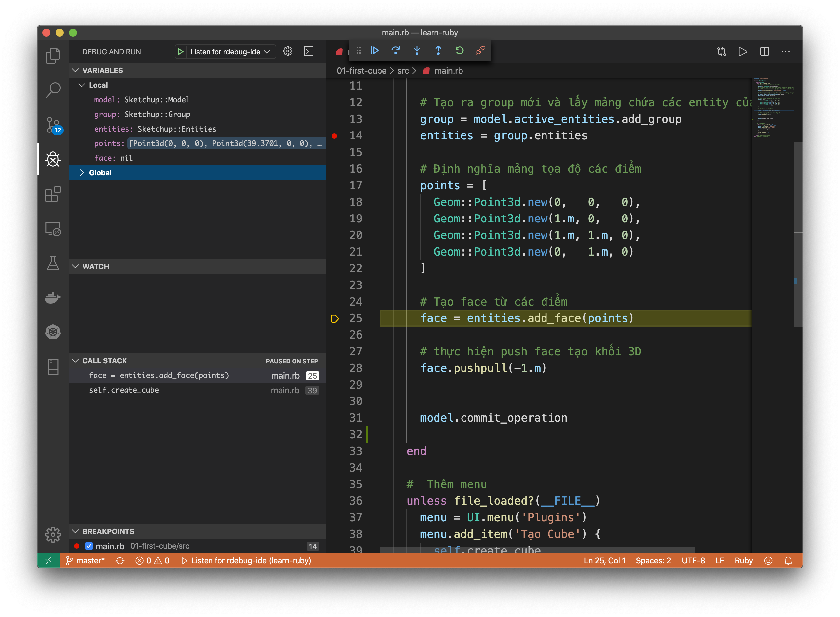Select the self.create_cube call stack frame
Viewport: 840px width, 617px height.
[124, 390]
